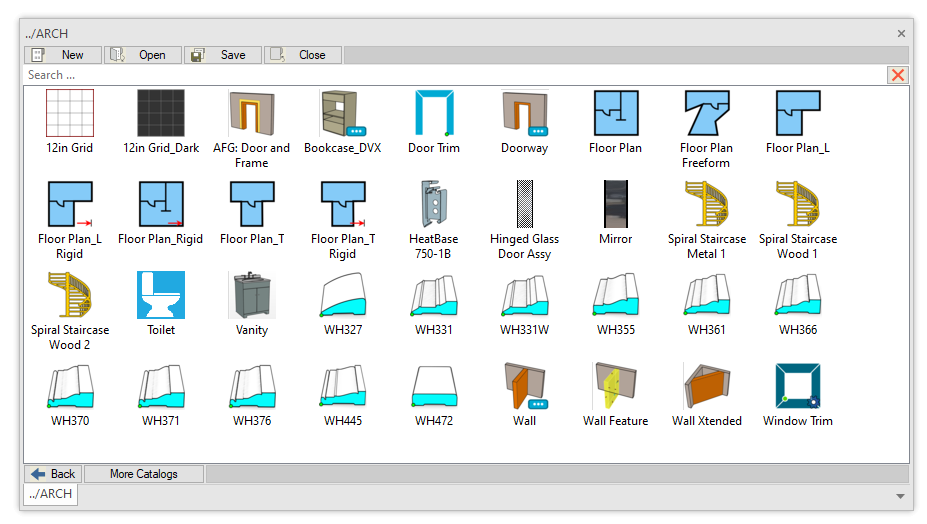Viewport: 927px width, 524px height.
Task: Open options badge on Doorway item
Action: [x=538, y=131]
